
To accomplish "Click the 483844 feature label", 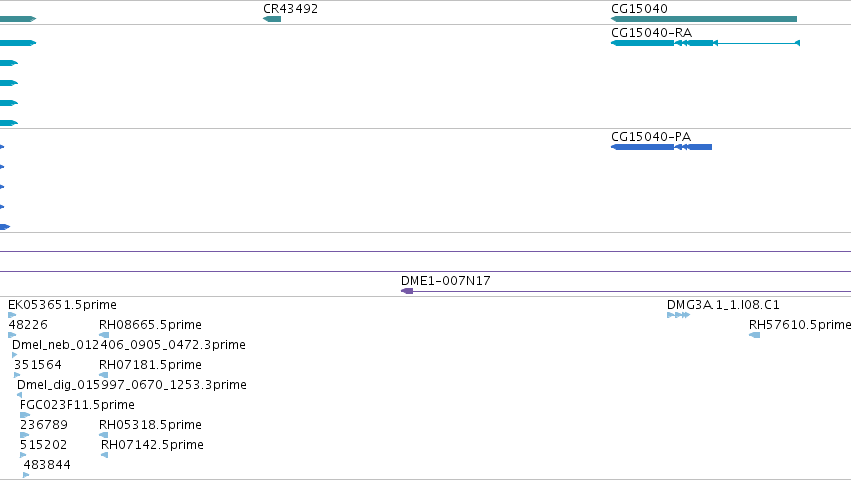I will 47,465.
